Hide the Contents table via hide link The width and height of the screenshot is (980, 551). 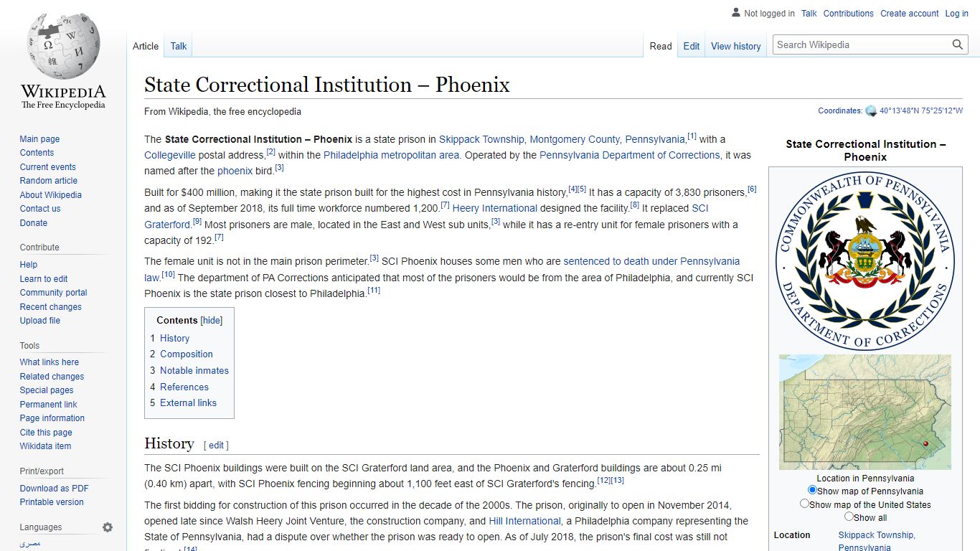tap(212, 321)
